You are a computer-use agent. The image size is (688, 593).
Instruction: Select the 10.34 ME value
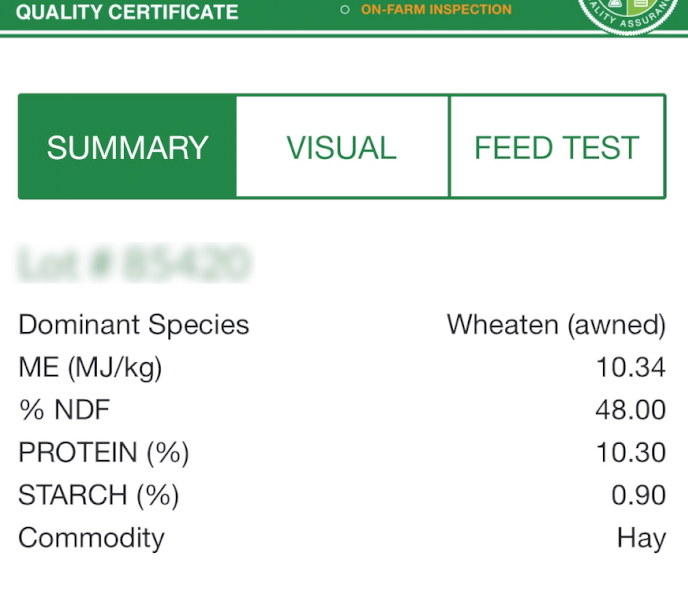631,368
